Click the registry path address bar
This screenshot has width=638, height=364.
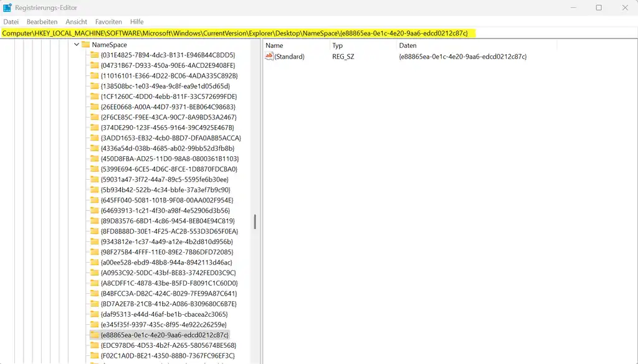(319, 34)
